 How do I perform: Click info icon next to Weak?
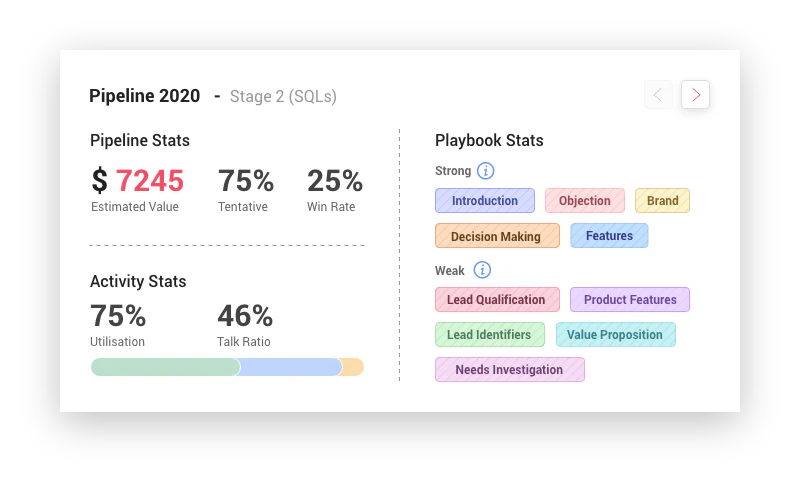point(482,270)
